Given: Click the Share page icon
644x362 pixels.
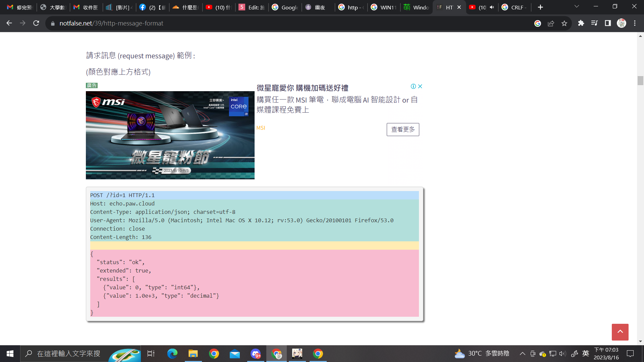Looking at the screenshot, I should click(x=551, y=23).
